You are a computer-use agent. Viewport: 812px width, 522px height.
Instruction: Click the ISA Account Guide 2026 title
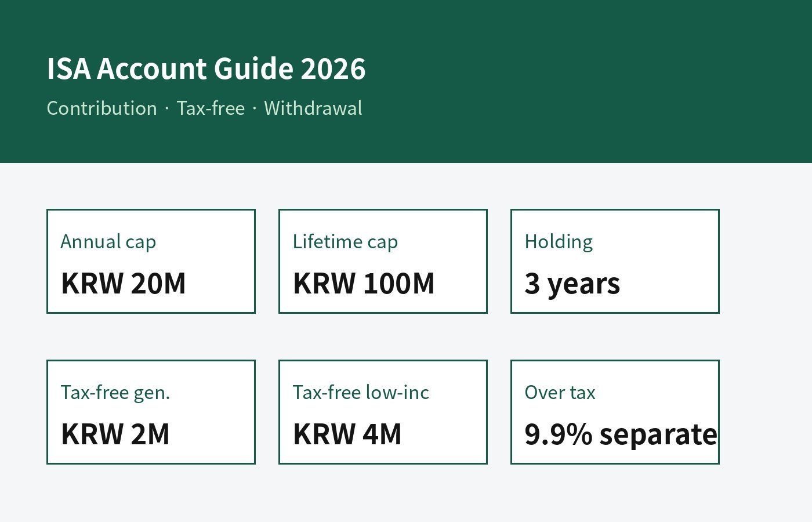coord(206,69)
